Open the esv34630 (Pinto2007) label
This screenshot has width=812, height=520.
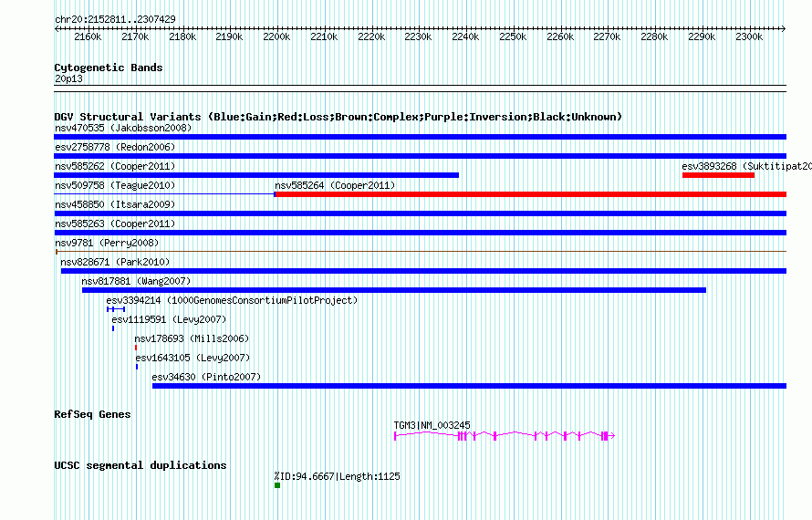click(206, 377)
